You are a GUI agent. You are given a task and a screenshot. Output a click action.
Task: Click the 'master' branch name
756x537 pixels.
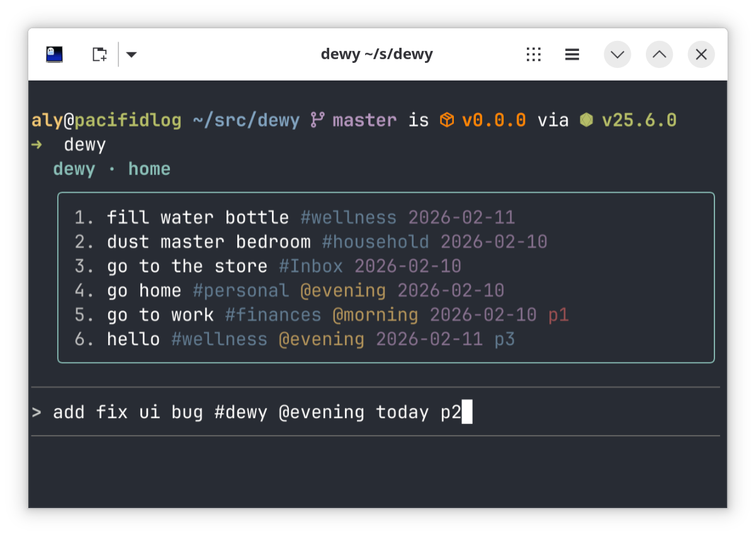[x=365, y=120]
